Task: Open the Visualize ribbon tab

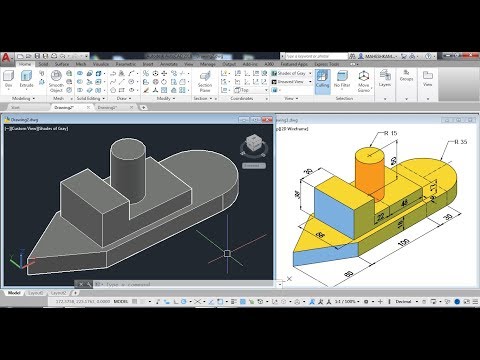Action: click(101, 64)
